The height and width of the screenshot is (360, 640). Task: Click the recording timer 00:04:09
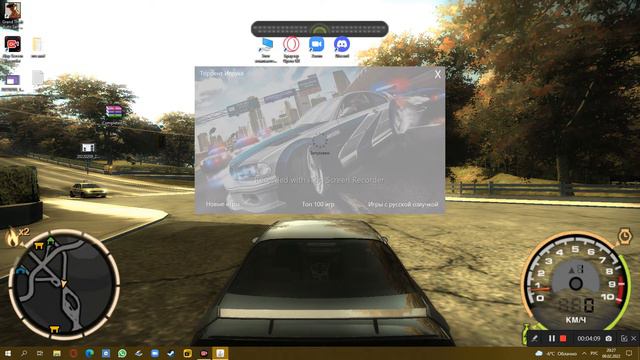[589, 338]
